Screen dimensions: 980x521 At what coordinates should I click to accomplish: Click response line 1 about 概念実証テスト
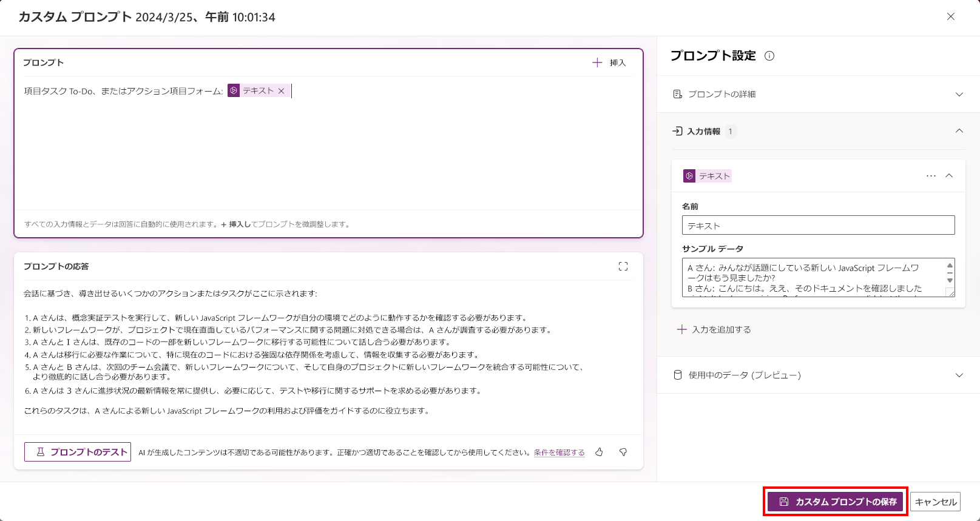(276, 318)
